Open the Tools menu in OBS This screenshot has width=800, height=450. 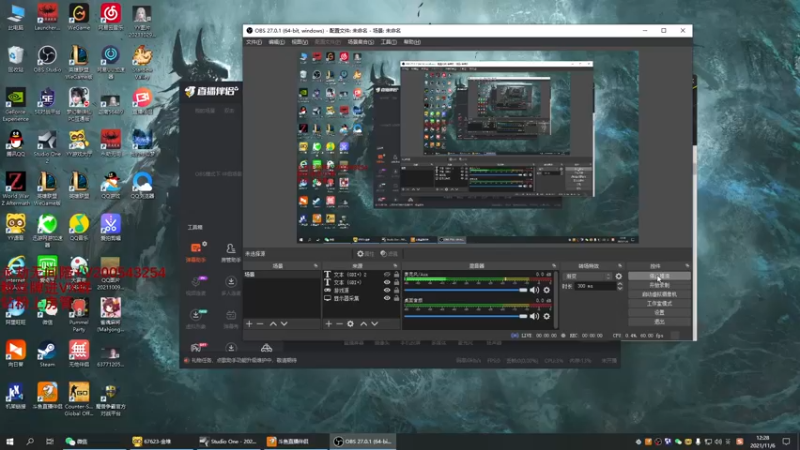(388, 42)
